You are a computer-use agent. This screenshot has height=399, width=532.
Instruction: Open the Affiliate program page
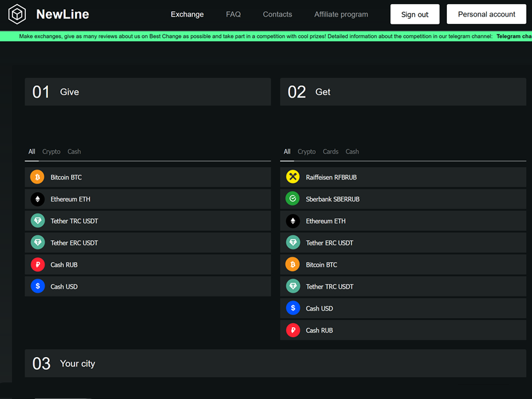click(x=341, y=14)
